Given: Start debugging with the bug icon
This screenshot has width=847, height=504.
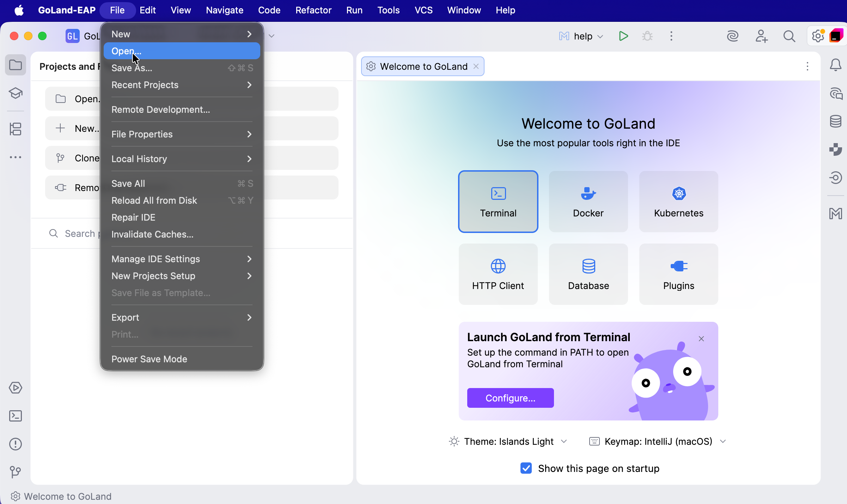Looking at the screenshot, I should (x=647, y=36).
